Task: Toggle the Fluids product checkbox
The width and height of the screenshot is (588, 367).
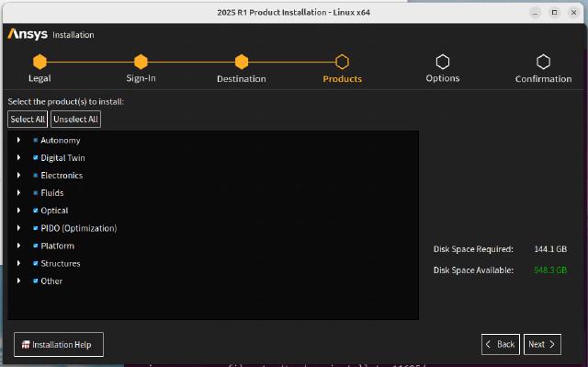Action: [x=36, y=193]
